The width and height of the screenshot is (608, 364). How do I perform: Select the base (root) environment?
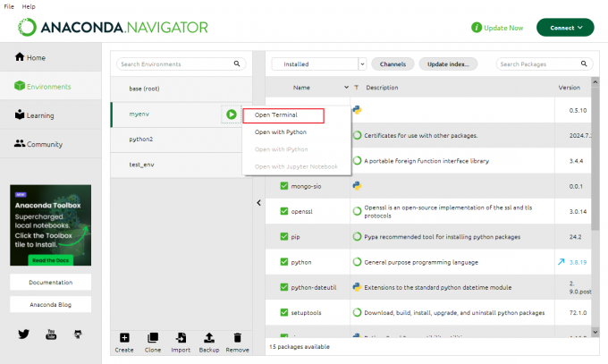coord(182,89)
